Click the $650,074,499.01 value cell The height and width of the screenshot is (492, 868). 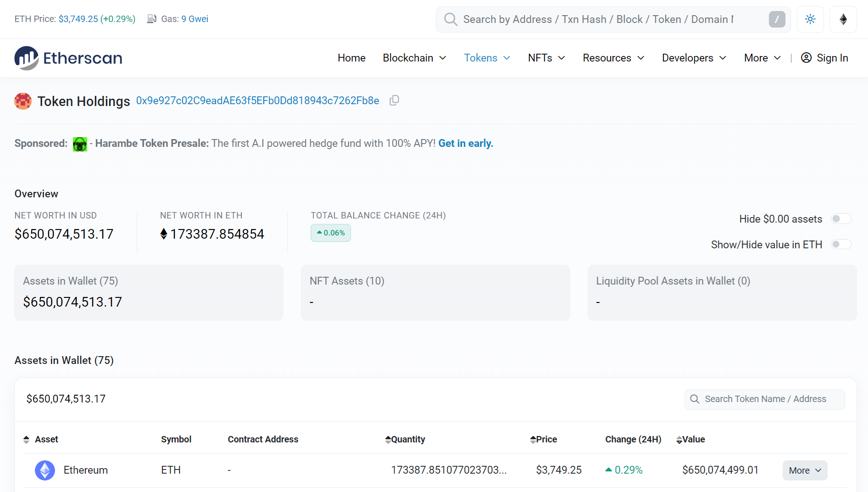720,470
